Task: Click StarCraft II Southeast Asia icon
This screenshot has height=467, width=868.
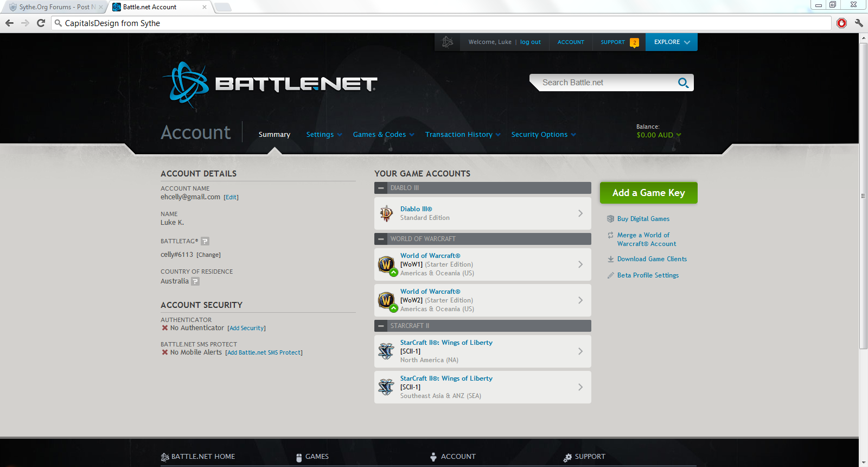Action: pyautogui.click(x=386, y=387)
